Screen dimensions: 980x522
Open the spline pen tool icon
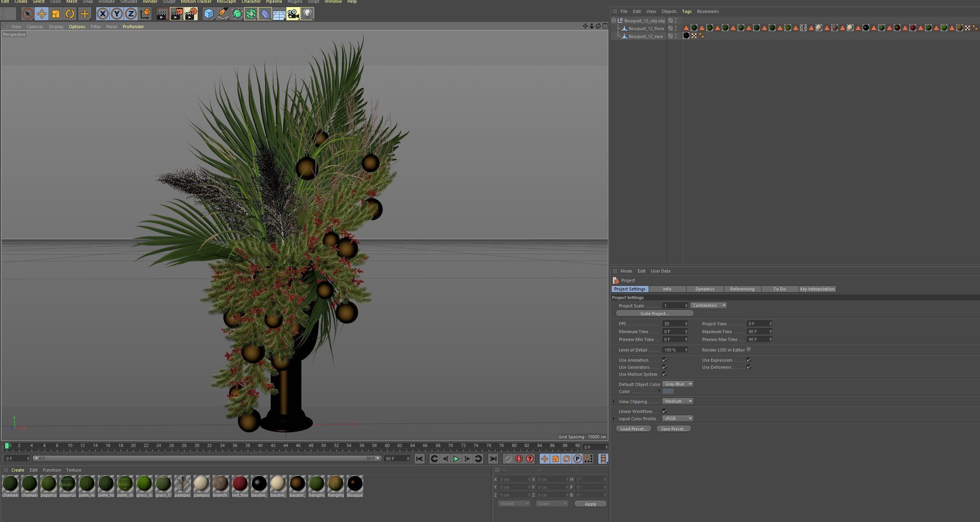[x=223, y=14]
